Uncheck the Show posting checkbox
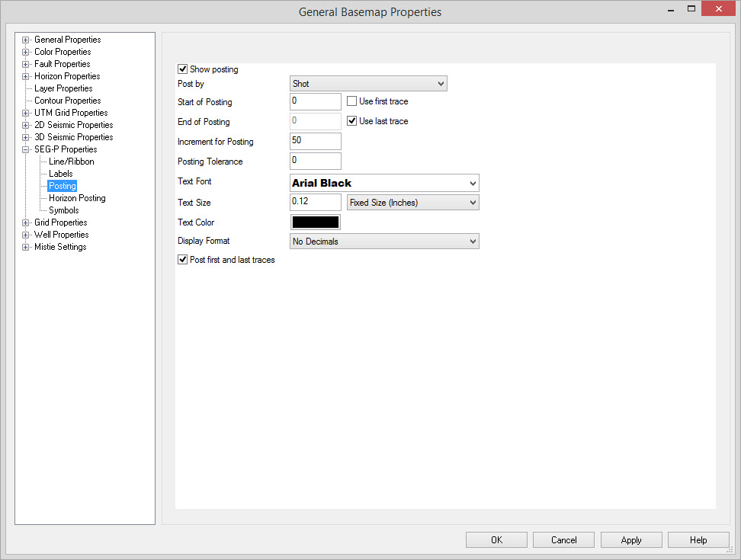The width and height of the screenshot is (741, 560). tap(183, 69)
